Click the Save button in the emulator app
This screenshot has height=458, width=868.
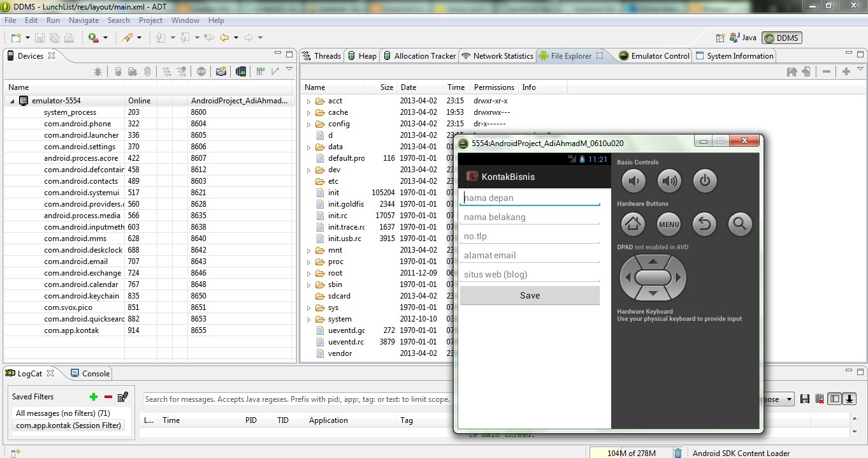[530, 295]
